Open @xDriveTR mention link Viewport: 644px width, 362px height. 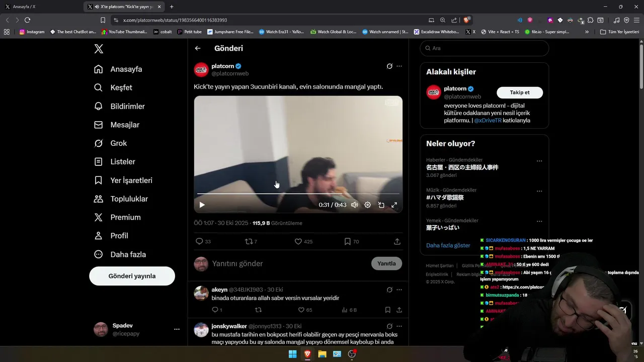click(x=488, y=121)
